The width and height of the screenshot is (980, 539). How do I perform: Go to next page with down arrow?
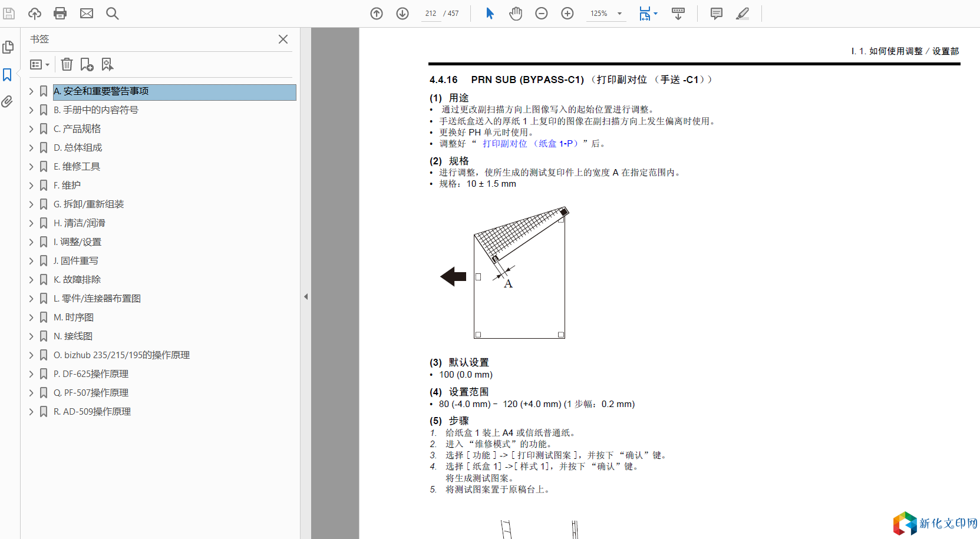pyautogui.click(x=402, y=14)
